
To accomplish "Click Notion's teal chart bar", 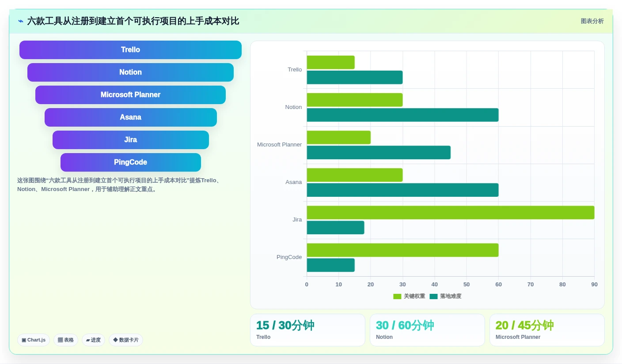I will 402,115.
